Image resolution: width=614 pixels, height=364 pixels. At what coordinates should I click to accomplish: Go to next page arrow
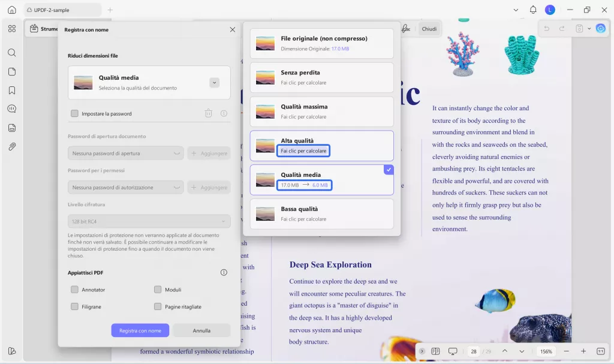click(x=522, y=351)
